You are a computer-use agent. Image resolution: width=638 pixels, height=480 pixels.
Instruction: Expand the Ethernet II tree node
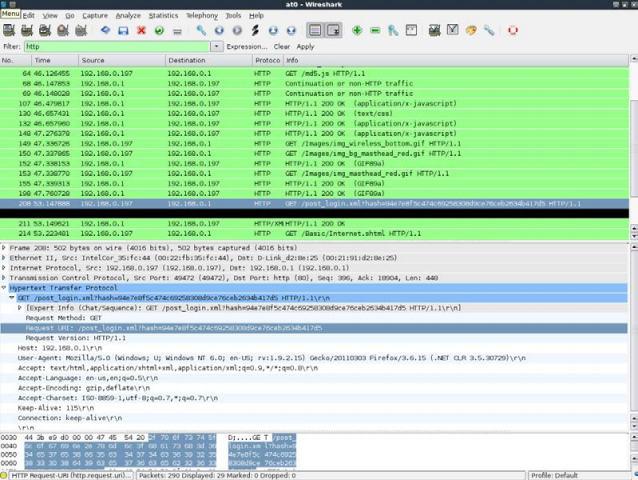4,258
